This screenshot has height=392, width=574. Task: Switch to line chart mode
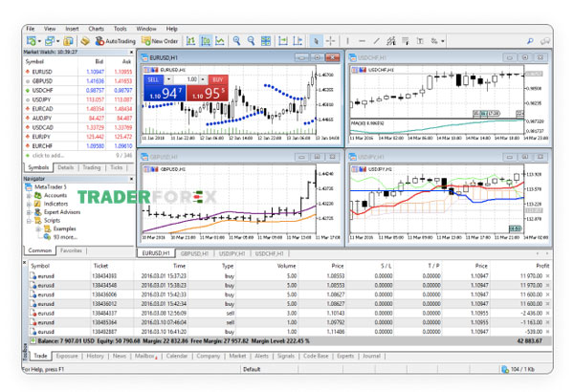(x=220, y=41)
